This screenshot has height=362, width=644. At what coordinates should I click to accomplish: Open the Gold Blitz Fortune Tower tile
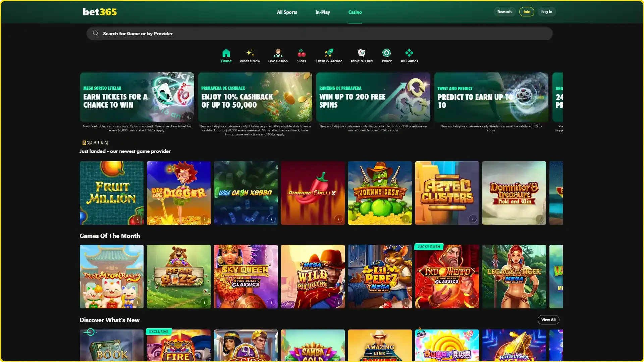coord(514,345)
